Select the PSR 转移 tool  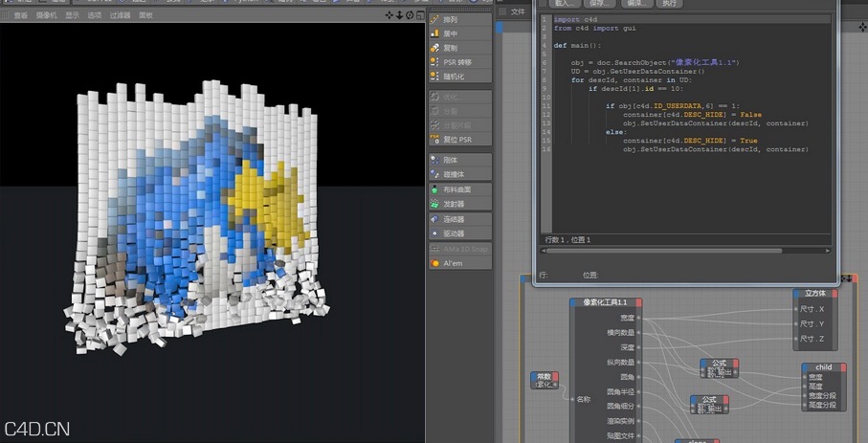[460, 62]
